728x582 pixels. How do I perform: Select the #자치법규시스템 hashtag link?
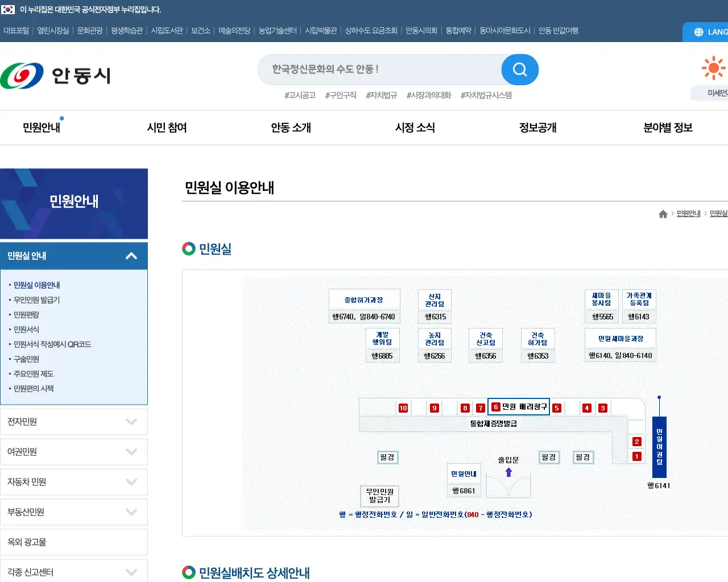(486, 95)
